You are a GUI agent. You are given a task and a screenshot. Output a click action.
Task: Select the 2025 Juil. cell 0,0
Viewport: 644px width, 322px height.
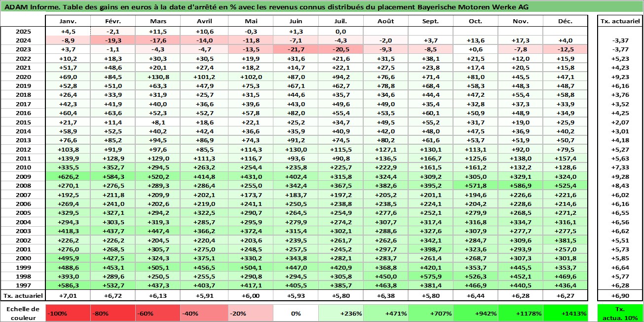tap(341, 31)
